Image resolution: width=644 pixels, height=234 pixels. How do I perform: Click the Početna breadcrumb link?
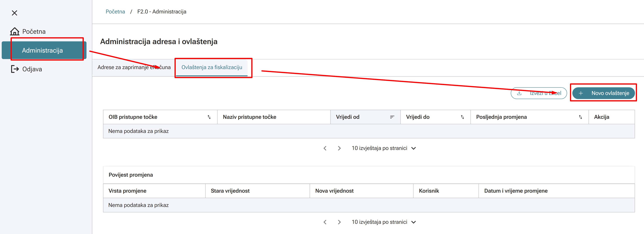[115, 12]
